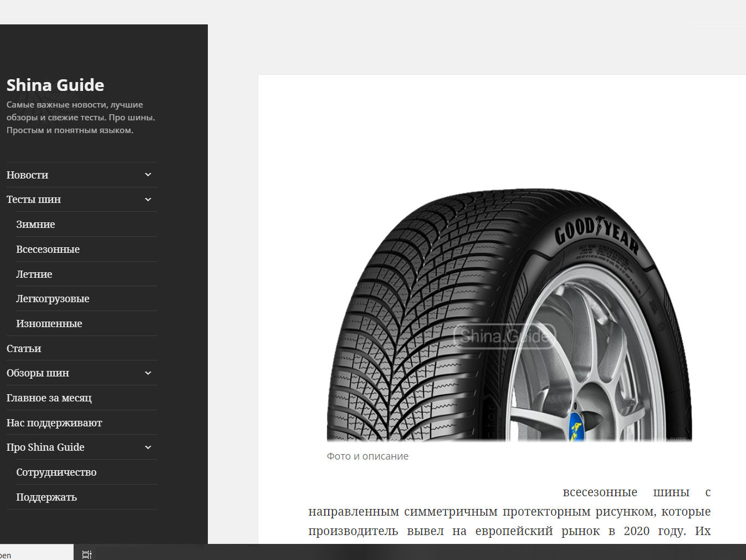Open the Обзоры шин menu item

coord(38,373)
